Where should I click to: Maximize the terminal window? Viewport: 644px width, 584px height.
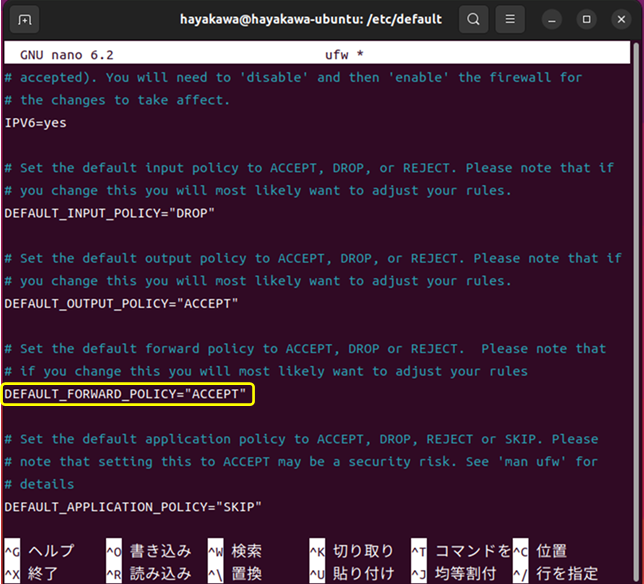[x=587, y=19]
